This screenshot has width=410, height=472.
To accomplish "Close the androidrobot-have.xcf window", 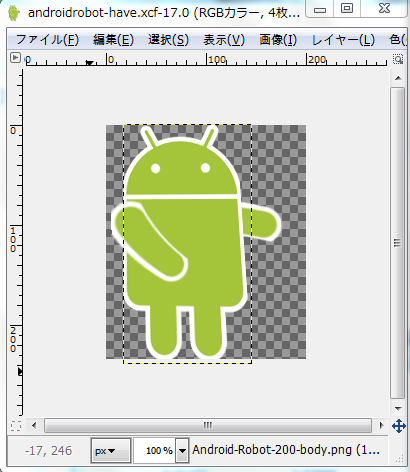I will point(385,9).
